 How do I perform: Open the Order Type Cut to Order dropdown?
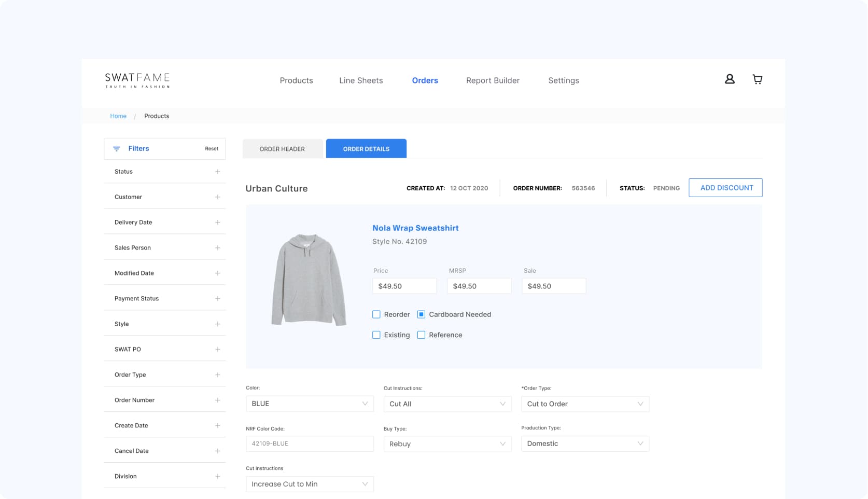[x=585, y=404]
